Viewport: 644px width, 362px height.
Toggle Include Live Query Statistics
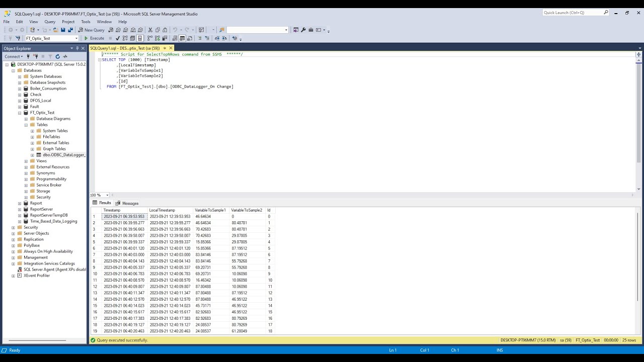[x=157, y=38]
